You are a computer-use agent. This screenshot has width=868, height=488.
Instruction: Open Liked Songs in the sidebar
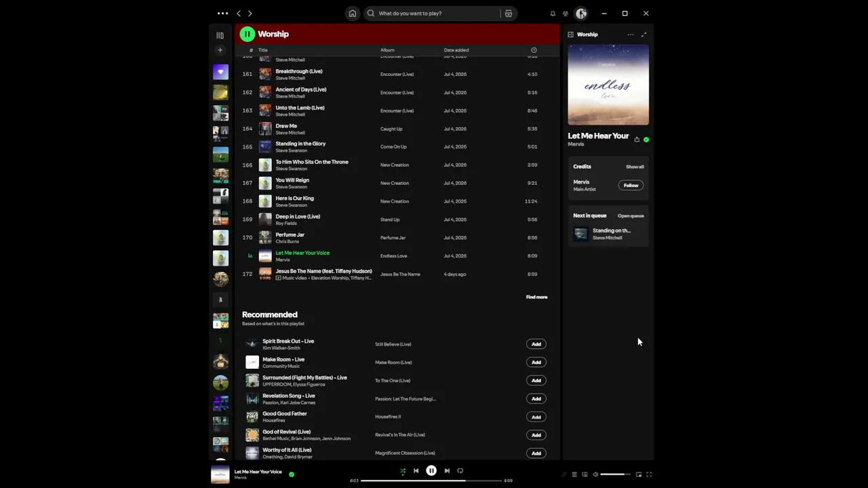tap(220, 72)
